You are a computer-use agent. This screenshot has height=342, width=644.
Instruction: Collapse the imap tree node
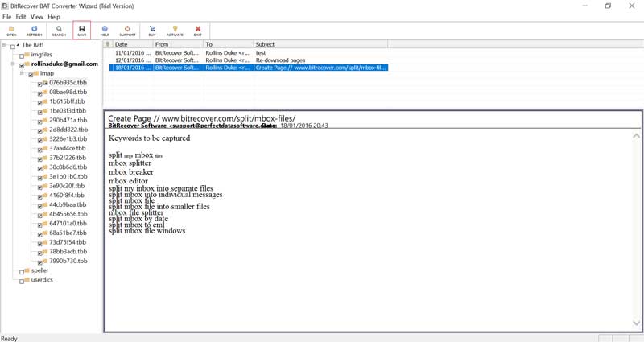pos(22,73)
